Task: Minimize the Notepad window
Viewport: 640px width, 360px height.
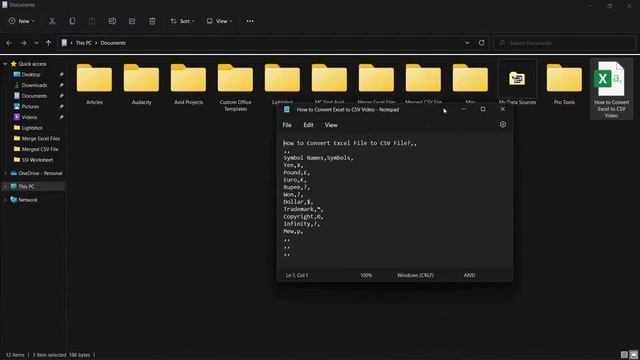Action: [463, 109]
